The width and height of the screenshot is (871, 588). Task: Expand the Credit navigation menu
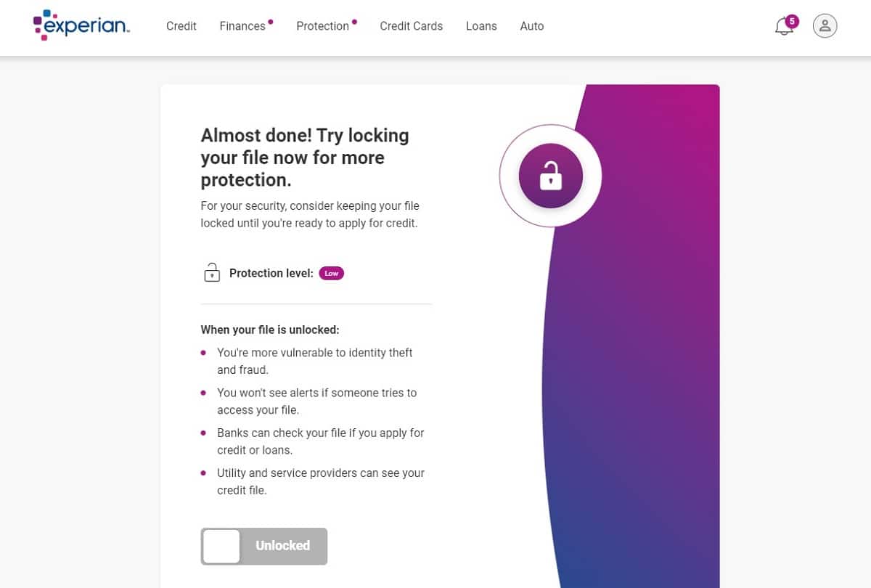(181, 26)
